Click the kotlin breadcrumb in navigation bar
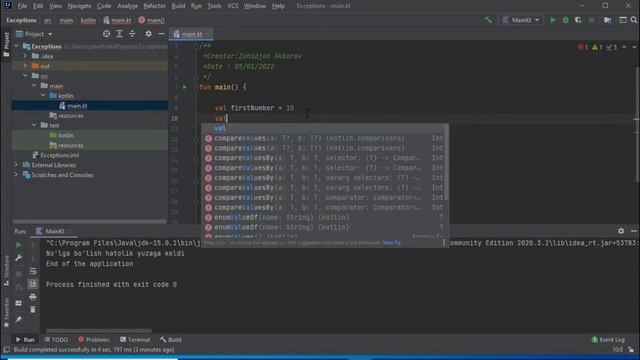This screenshot has height=360, width=640. point(88,20)
